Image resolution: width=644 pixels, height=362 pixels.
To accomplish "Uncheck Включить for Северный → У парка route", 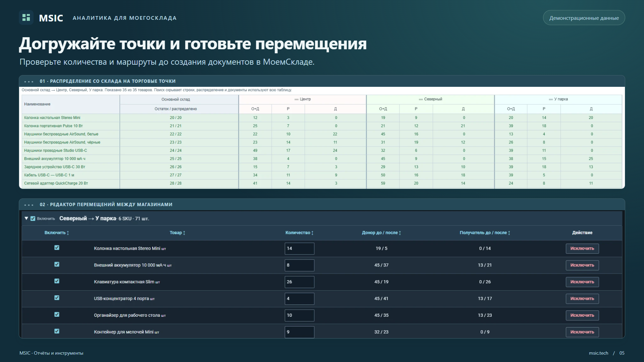I will 33,219.
